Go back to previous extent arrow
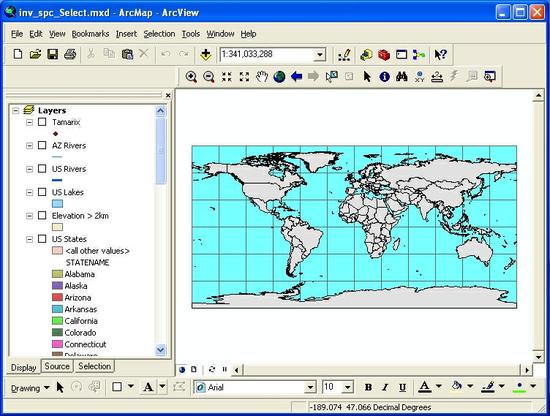The width and height of the screenshot is (550, 416). [x=296, y=76]
